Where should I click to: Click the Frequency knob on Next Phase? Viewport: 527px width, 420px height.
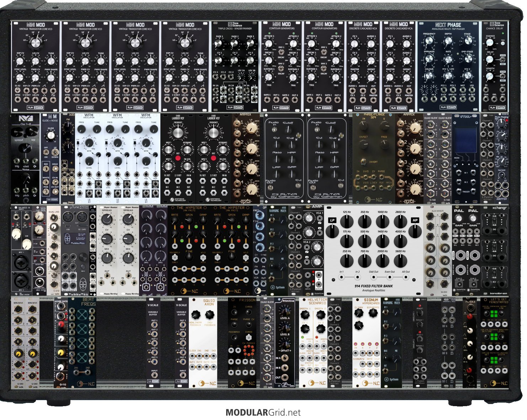coord(429,42)
